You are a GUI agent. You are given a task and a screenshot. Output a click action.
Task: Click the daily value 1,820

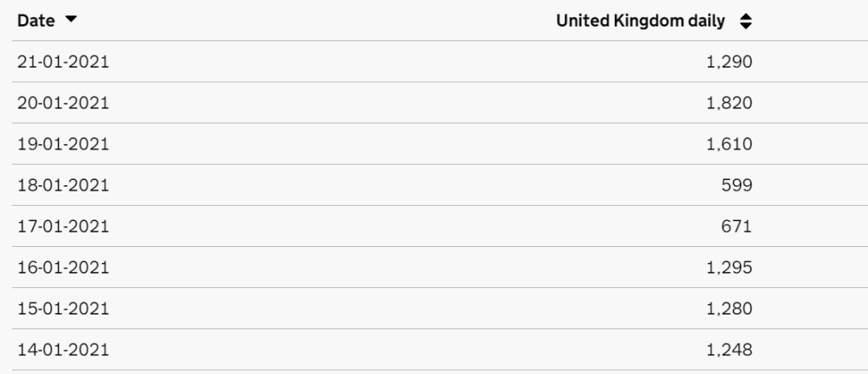(x=731, y=103)
